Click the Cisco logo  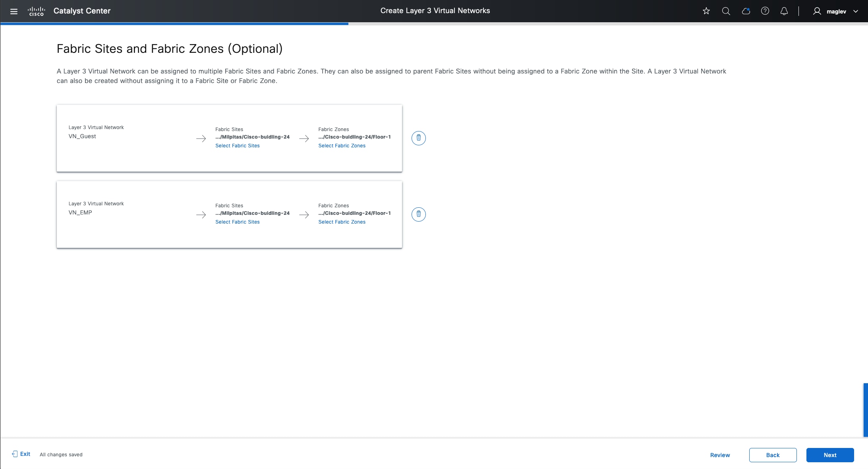(36, 11)
